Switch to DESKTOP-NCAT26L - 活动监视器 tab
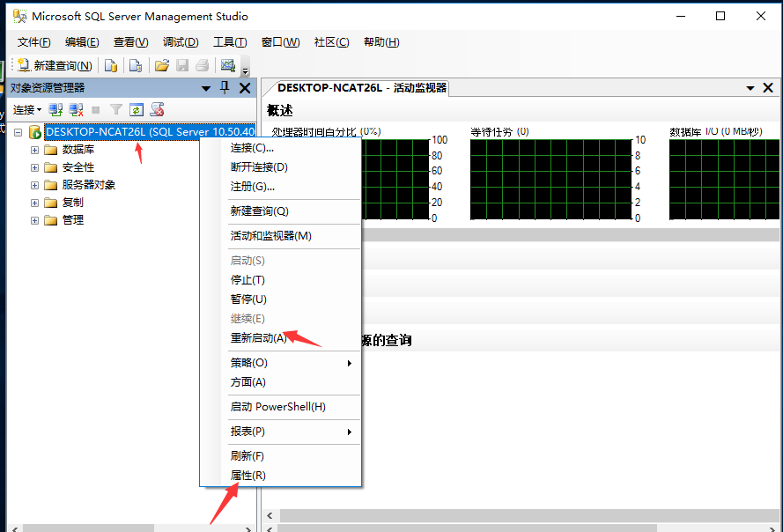 [x=361, y=88]
